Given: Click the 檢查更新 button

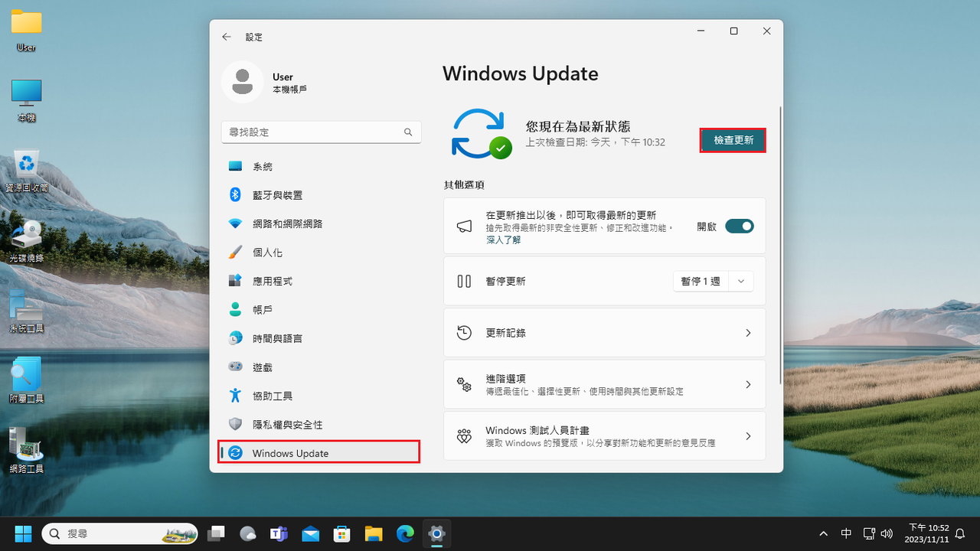Looking at the screenshot, I should pyautogui.click(x=733, y=140).
